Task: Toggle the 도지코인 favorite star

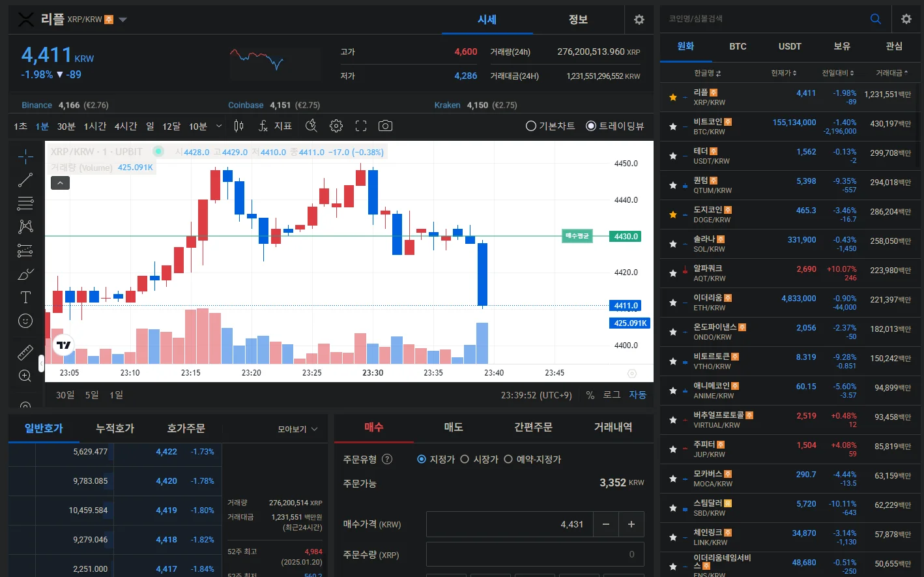Action: (673, 215)
